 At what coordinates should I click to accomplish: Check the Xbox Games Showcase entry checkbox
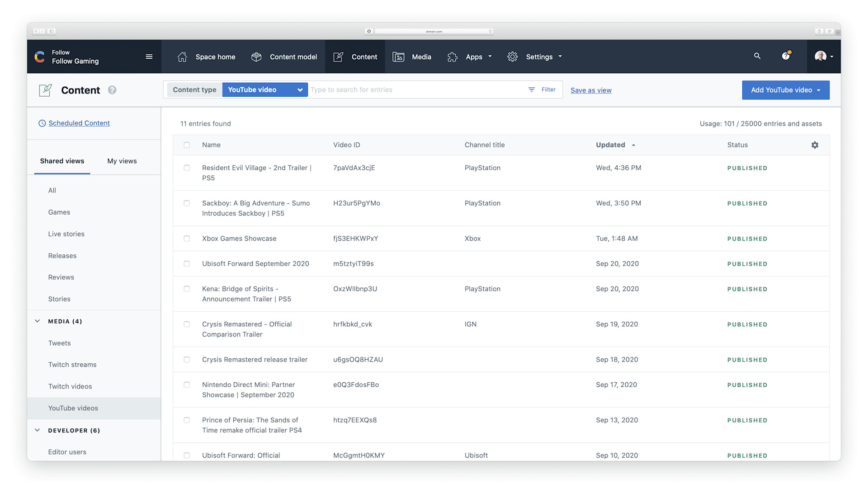pos(187,239)
